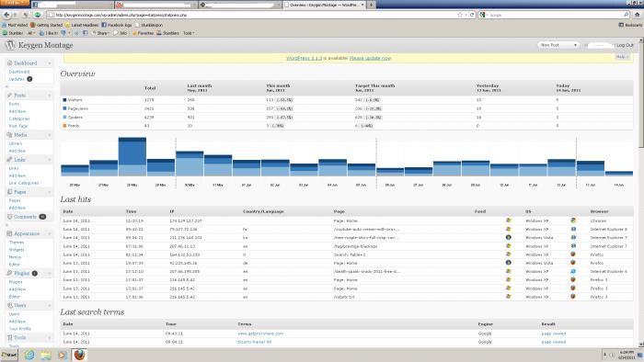The image size is (644, 362).
Task: Click the tallest bar in visitors chart
Action: pos(132,156)
